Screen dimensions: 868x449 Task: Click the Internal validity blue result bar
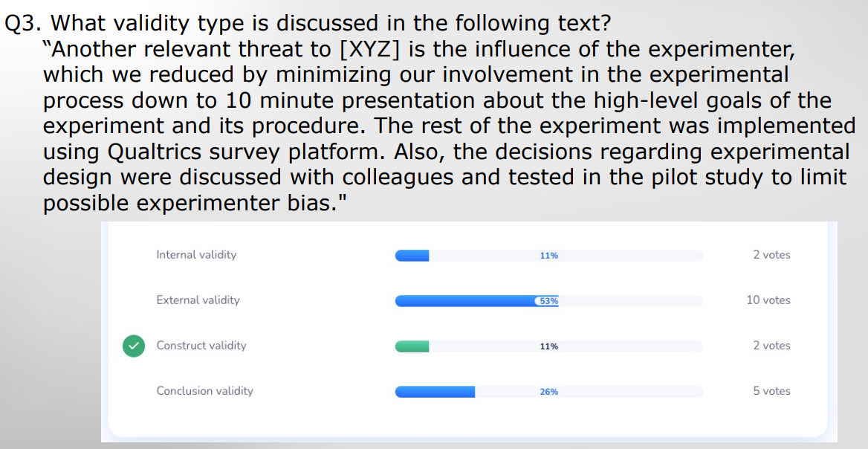[412, 256]
